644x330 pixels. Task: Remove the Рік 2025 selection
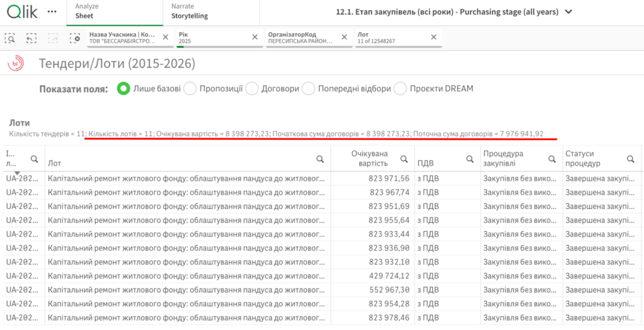pos(255,37)
